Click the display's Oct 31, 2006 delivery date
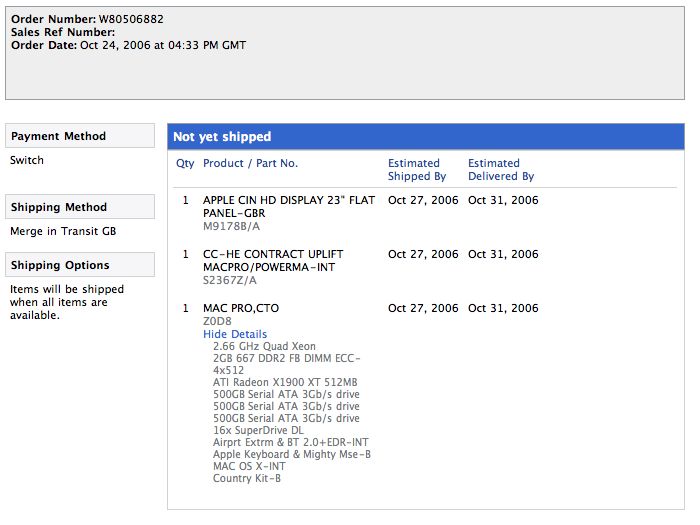The width and height of the screenshot is (700, 525). (x=503, y=200)
